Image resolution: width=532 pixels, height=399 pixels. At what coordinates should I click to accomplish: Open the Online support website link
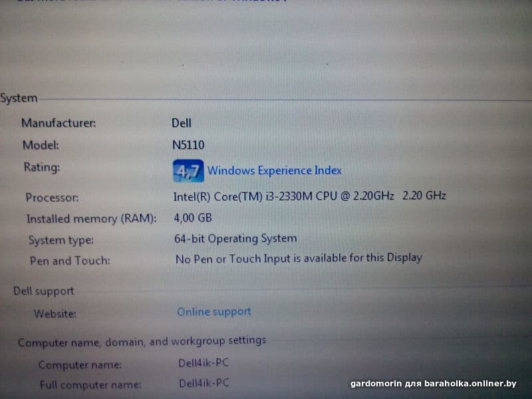click(x=214, y=311)
